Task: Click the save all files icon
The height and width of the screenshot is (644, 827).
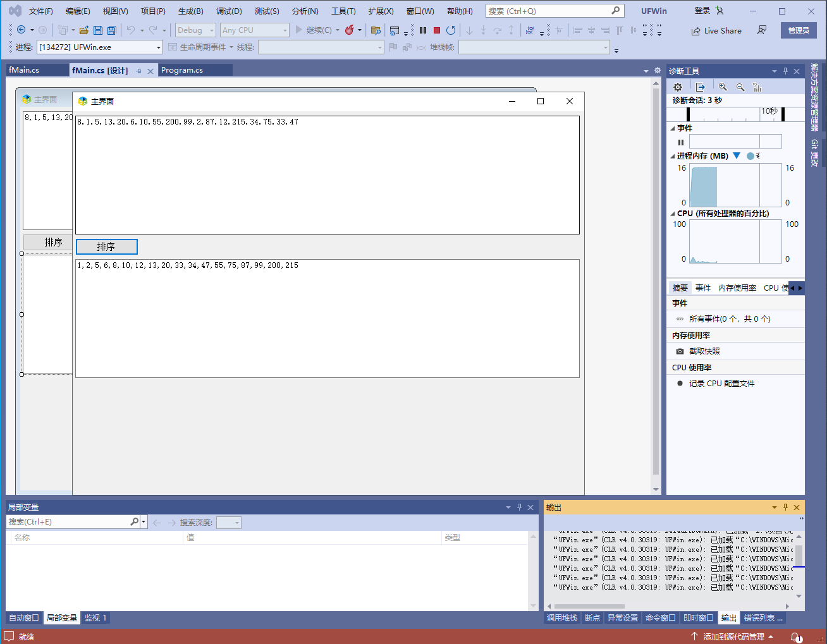Action: click(112, 30)
